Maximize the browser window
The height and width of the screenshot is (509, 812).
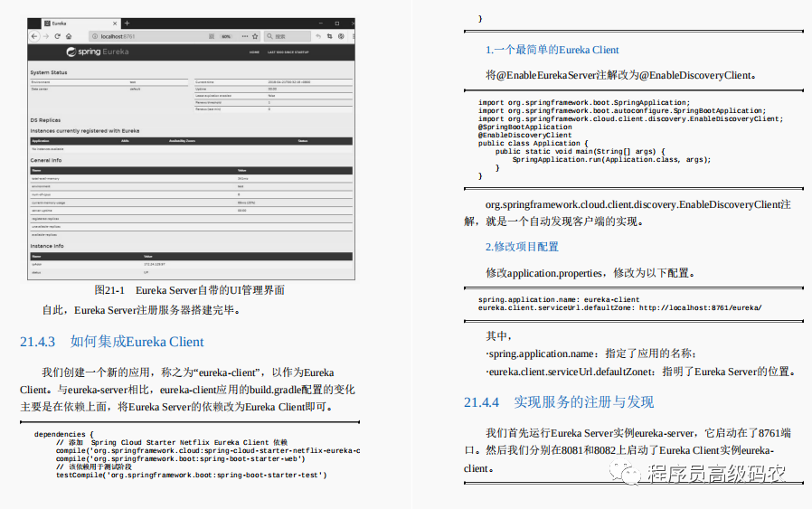click(x=337, y=24)
